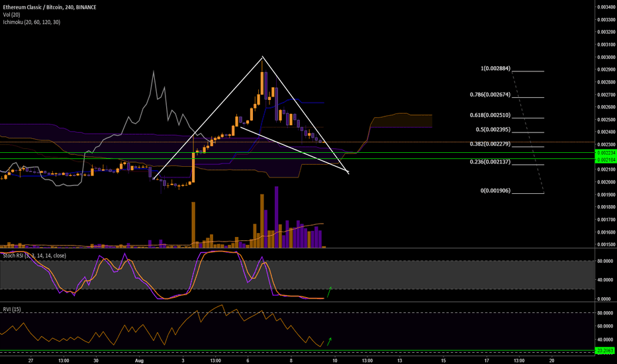Click 0.003000 on the price axis

pyautogui.click(x=606, y=57)
